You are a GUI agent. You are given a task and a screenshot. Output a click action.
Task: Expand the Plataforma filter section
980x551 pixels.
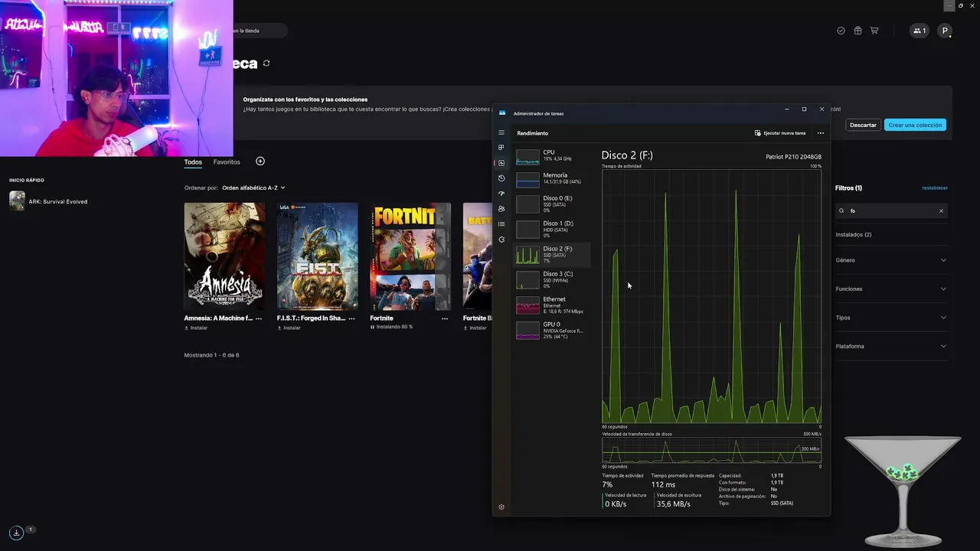pos(891,346)
